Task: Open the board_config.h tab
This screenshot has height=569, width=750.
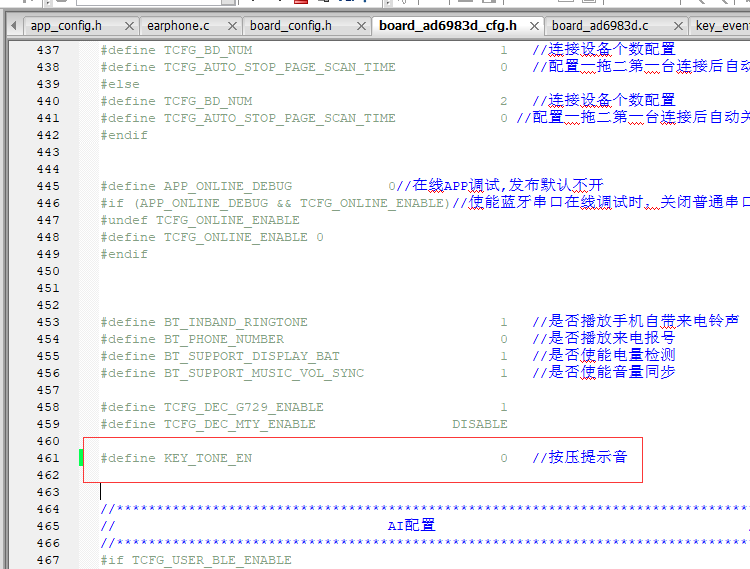Action: (x=291, y=26)
